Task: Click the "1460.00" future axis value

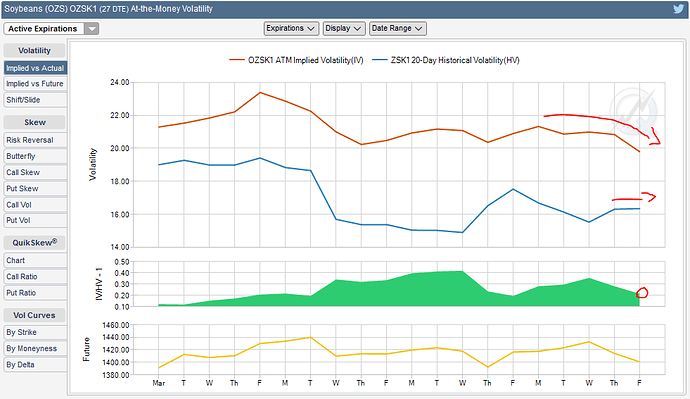Action: coord(116,325)
